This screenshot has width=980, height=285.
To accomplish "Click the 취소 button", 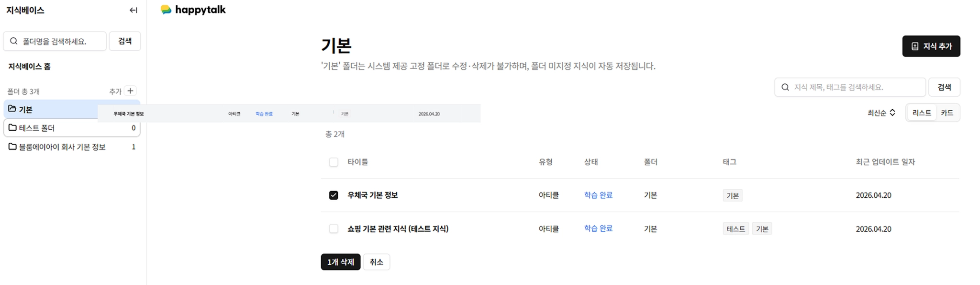I will pyautogui.click(x=377, y=262).
